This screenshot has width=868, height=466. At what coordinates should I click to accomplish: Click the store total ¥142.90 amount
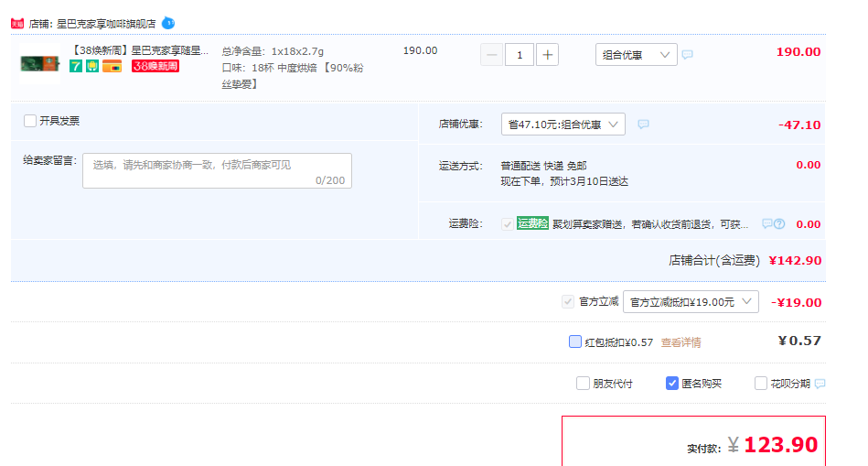(x=795, y=260)
